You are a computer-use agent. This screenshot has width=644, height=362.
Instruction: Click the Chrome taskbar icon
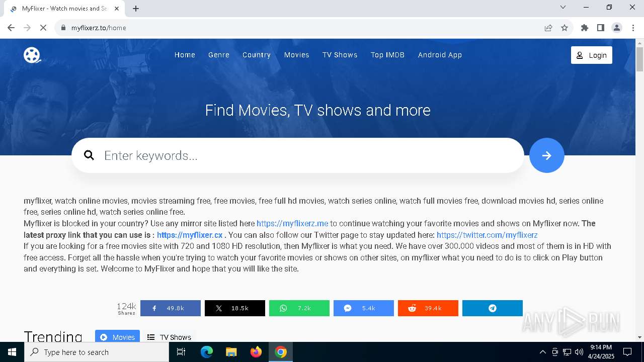click(281, 352)
